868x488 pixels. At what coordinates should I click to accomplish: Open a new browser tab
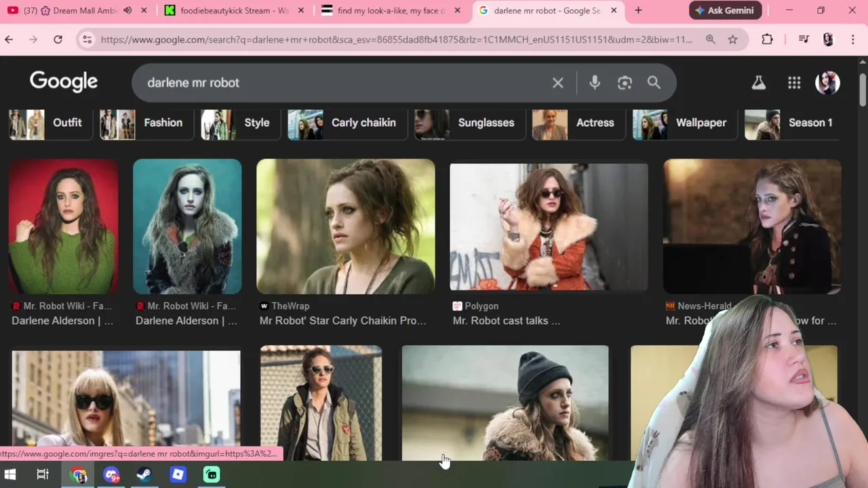[638, 10]
